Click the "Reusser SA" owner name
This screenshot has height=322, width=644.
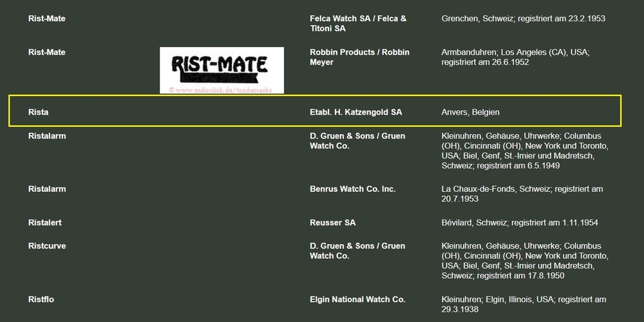[x=332, y=223]
